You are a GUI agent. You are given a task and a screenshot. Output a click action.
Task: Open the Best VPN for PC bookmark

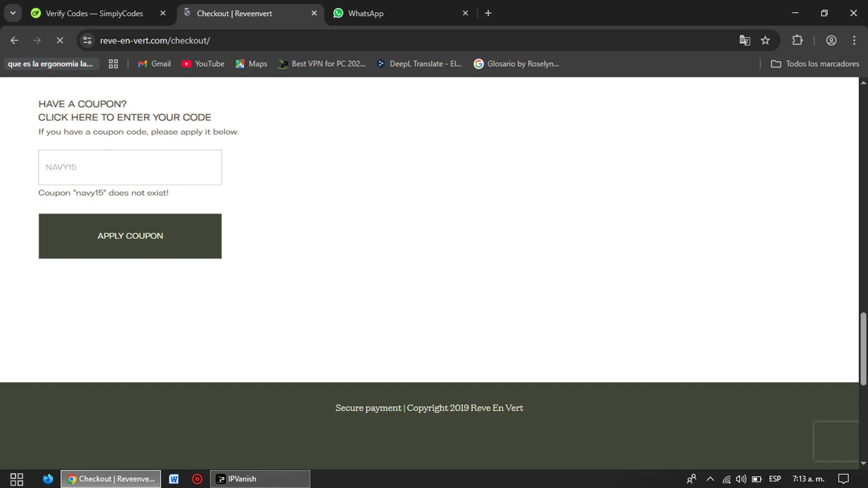322,64
